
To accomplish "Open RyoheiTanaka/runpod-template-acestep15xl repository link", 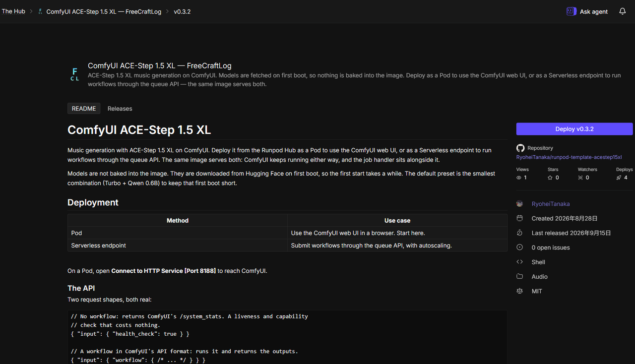I will (x=569, y=157).
